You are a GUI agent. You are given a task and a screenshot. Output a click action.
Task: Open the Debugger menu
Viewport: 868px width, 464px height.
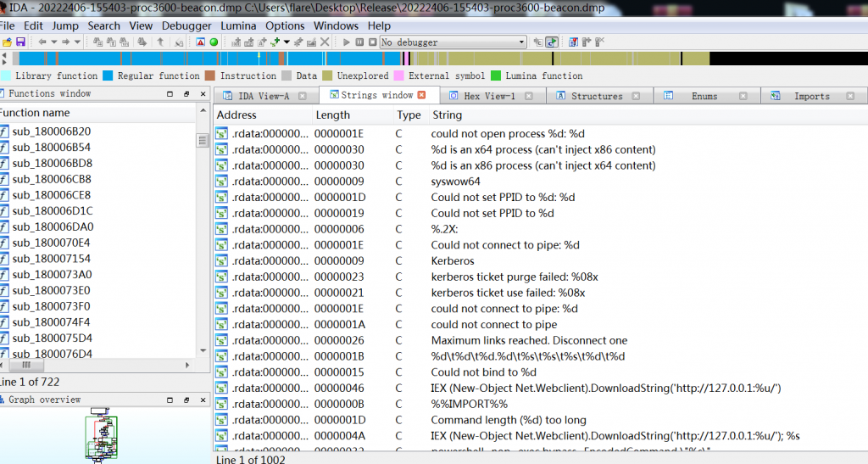tap(186, 25)
